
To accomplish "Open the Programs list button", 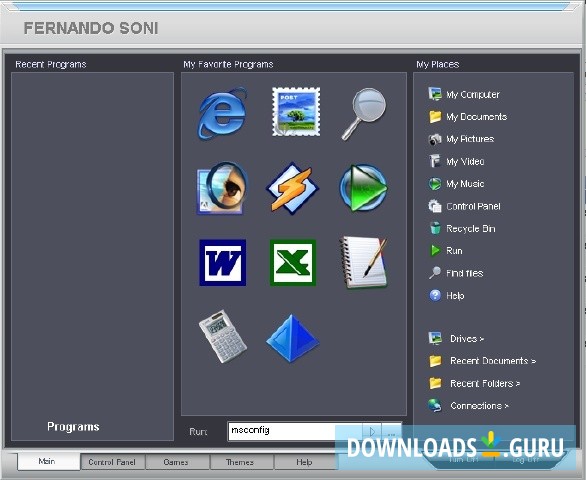I will tap(73, 427).
